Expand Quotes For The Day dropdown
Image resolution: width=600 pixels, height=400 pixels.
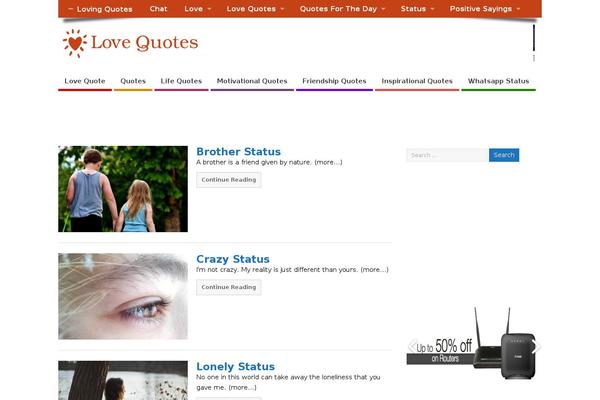coord(342,9)
